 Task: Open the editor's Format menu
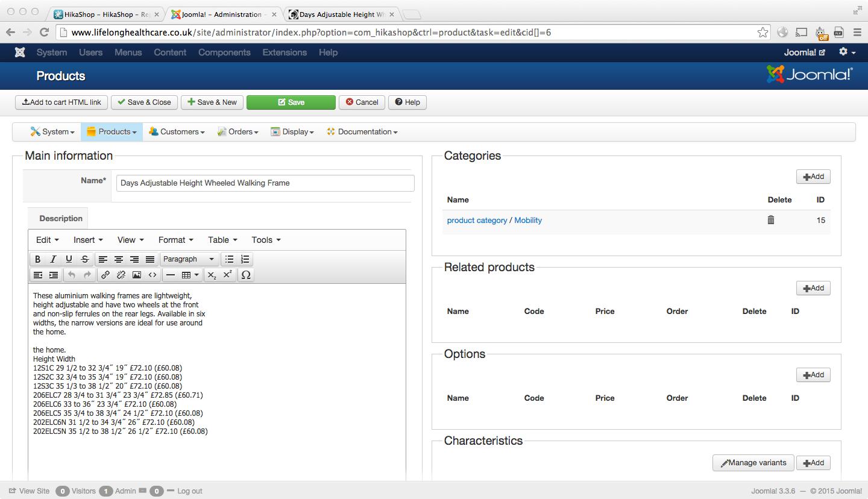click(176, 240)
